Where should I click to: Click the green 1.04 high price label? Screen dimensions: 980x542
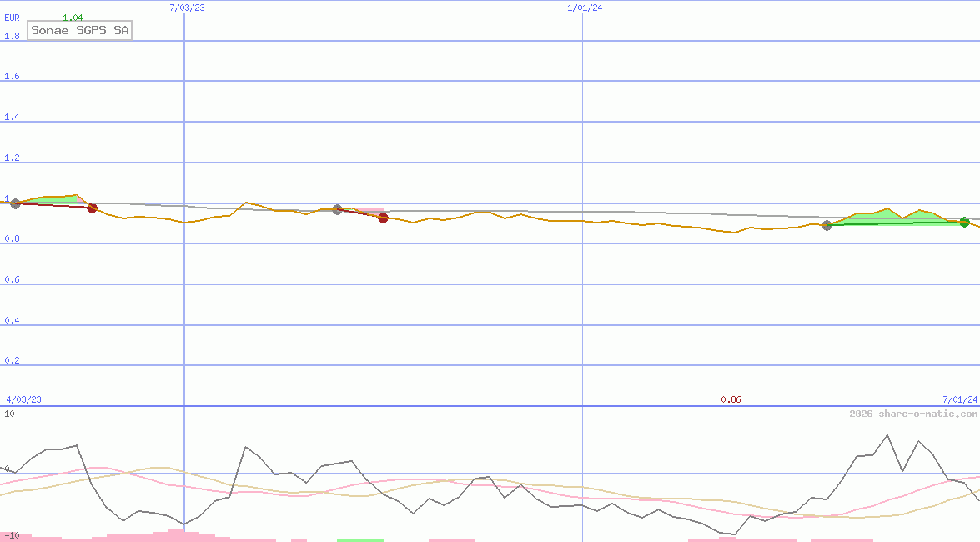tap(73, 18)
